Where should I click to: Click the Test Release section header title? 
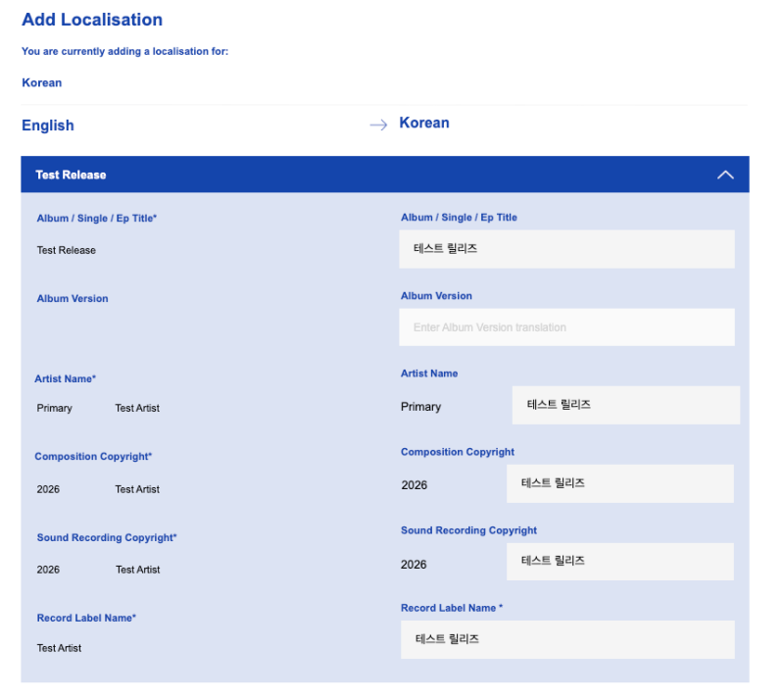click(71, 175)
